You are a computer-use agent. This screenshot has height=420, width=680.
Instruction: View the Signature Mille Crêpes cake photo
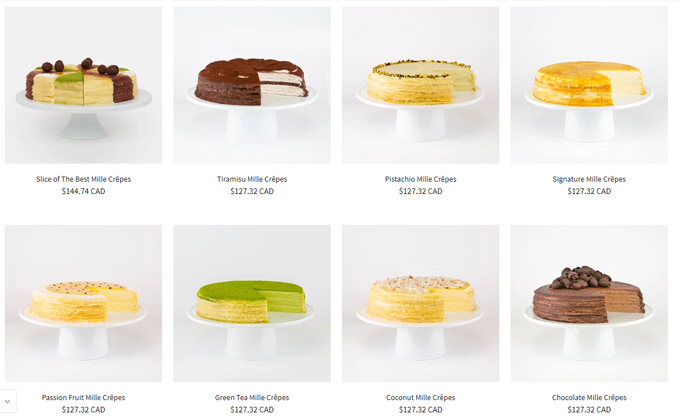pyautogui.click(x=589, y=85)
